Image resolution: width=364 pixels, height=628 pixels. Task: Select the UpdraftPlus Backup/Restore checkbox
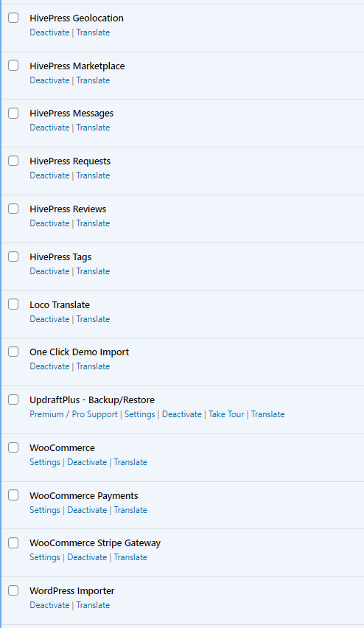click(13, 400)
